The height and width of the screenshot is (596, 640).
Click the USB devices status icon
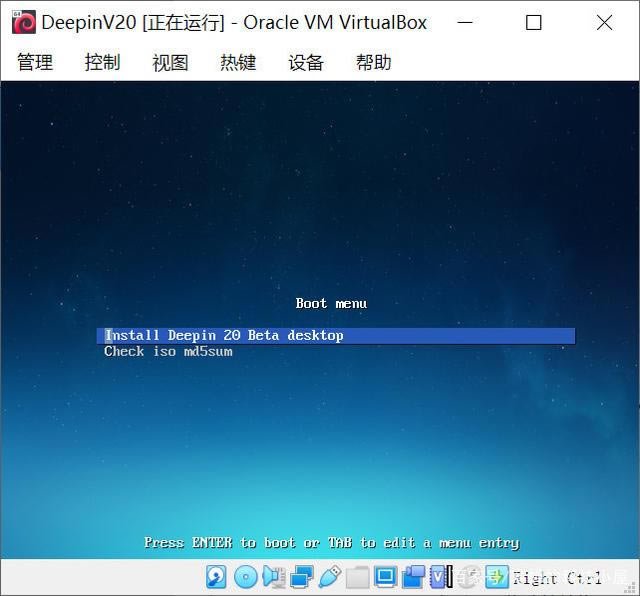[329, 577]
